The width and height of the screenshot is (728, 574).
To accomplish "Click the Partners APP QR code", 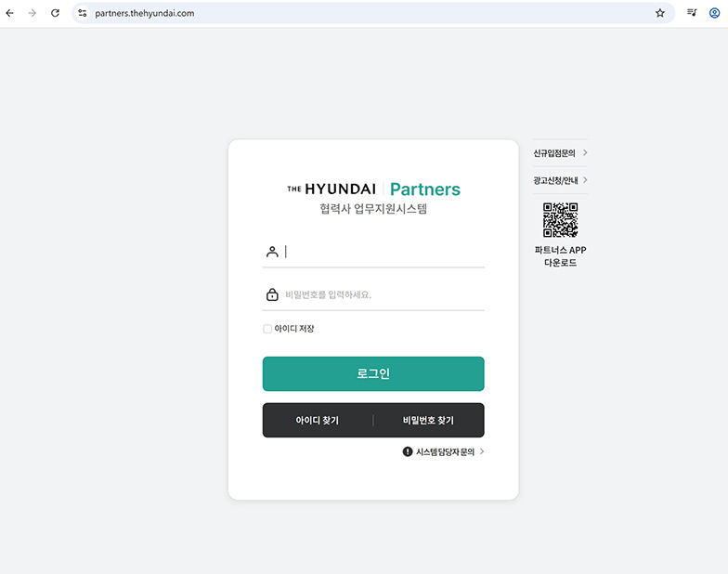I will pos(560,220).
